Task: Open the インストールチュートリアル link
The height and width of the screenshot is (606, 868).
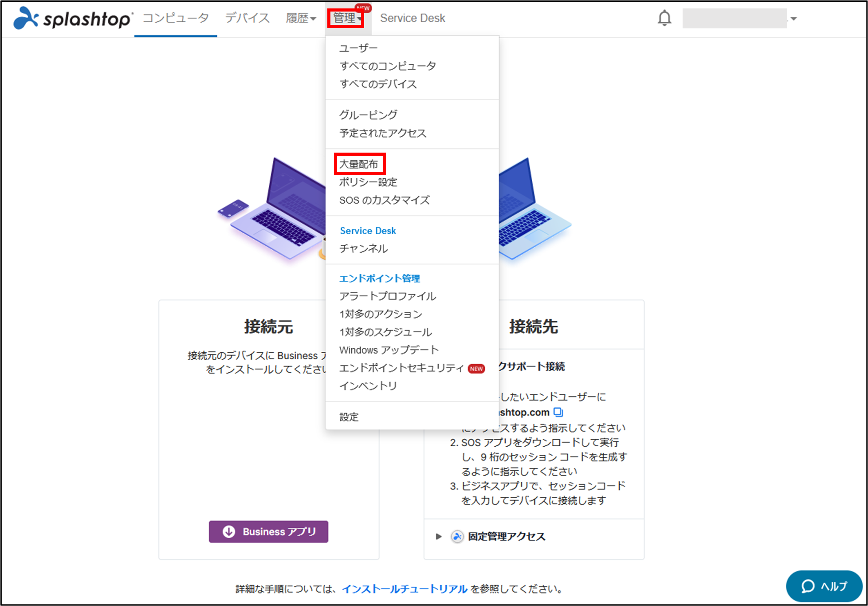Action: [405, 589]
